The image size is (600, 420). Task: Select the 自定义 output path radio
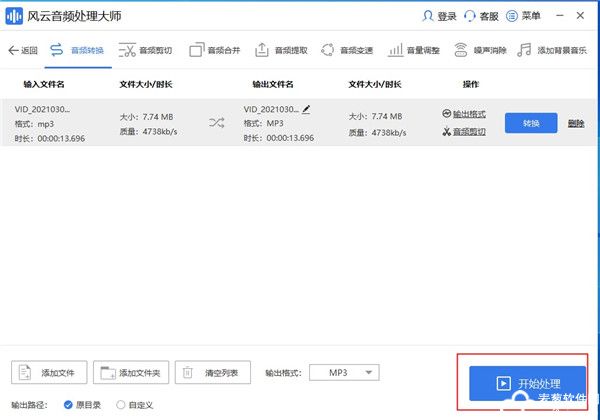(x=121, y=405)
